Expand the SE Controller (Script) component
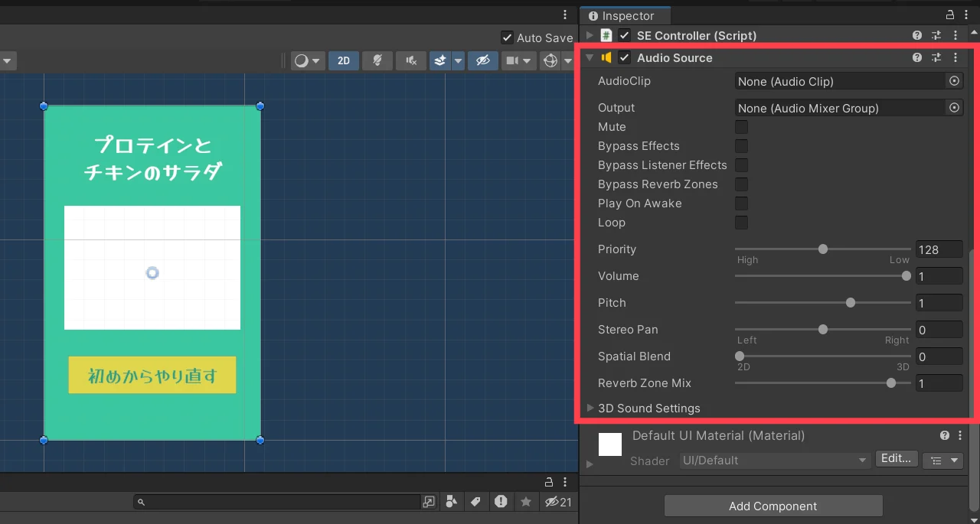Viewport: 980px width, 524px height. pyautogui.click(x=590, y=35)
